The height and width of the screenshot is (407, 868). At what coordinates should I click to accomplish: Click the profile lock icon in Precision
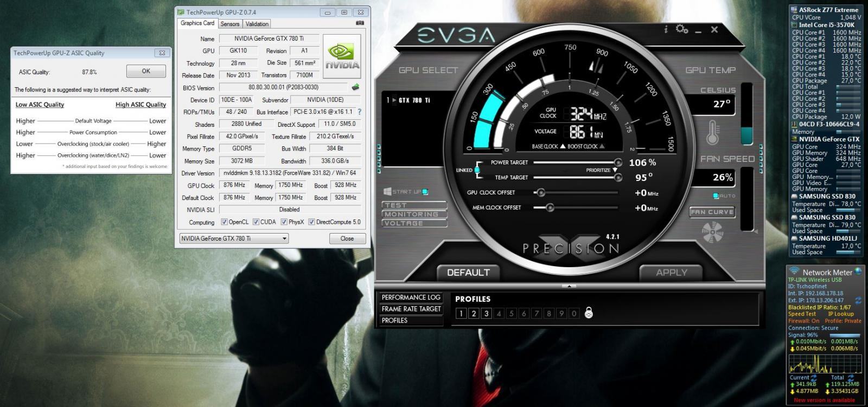coord(589,313)
